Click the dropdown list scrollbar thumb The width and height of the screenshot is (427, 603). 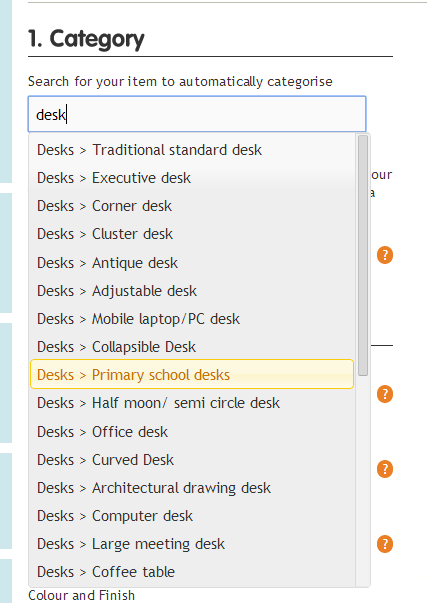(362, 255)
